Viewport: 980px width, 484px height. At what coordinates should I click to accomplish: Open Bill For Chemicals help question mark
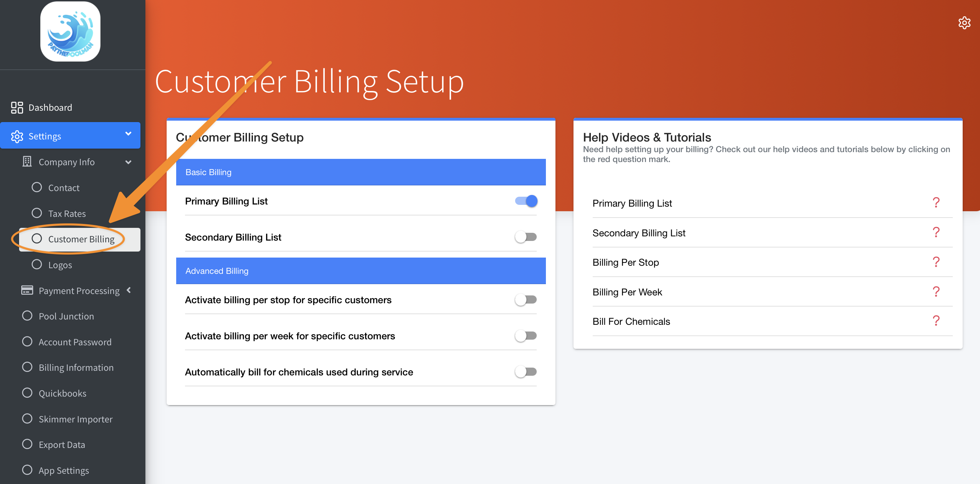[x=936, y=321]
